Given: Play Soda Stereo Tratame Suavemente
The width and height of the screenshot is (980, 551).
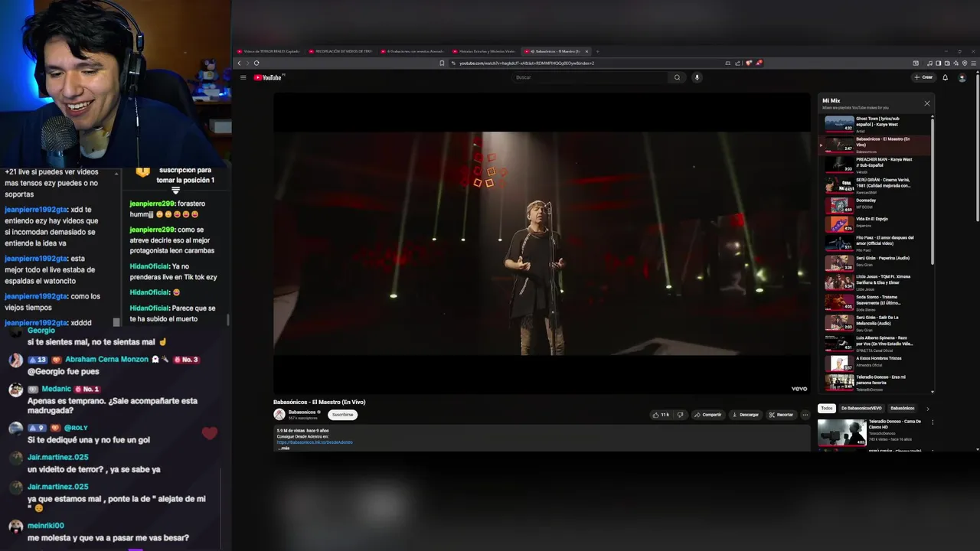Looking at the screenshot, I should pos(876,302).
